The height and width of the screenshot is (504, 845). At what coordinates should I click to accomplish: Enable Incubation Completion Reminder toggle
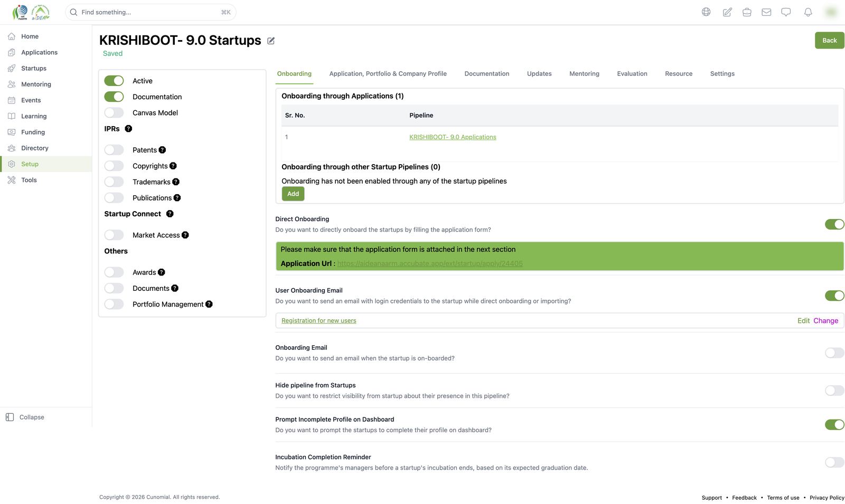pos(834,462)
